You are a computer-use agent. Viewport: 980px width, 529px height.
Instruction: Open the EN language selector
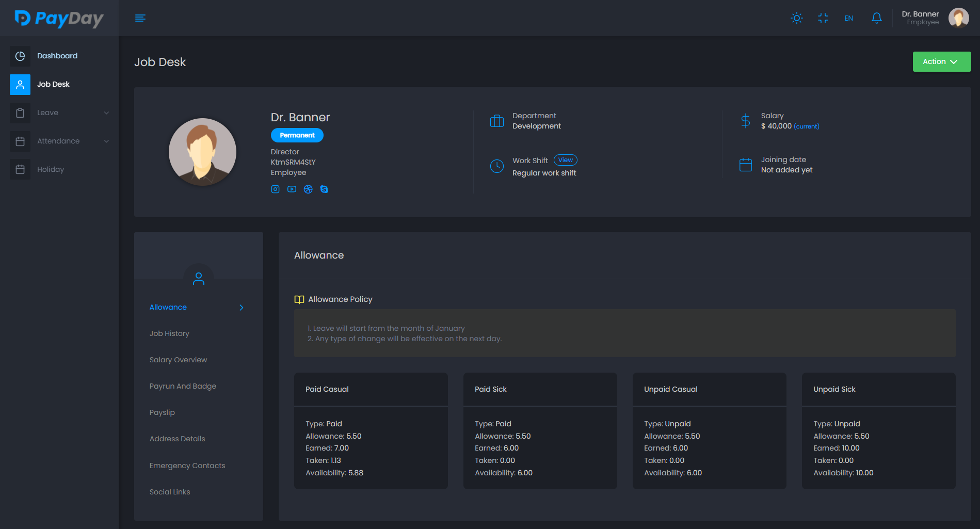coord(848,18)
